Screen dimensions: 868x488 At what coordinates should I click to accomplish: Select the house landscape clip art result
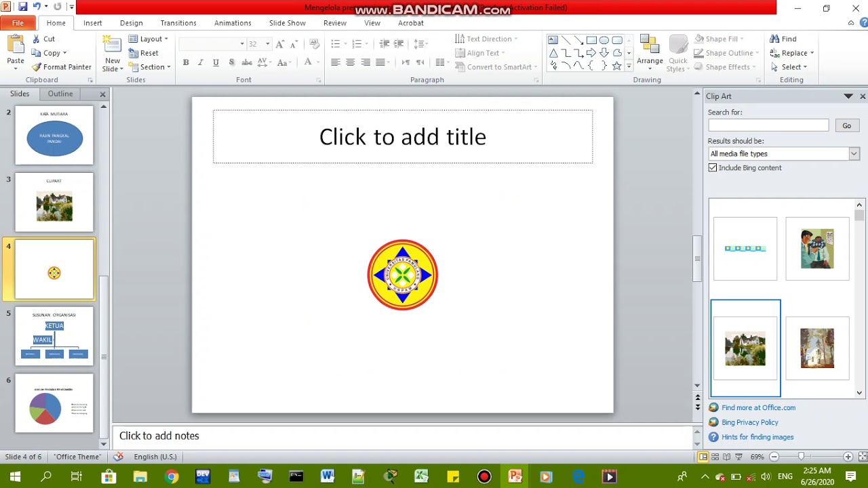point(745,348)
